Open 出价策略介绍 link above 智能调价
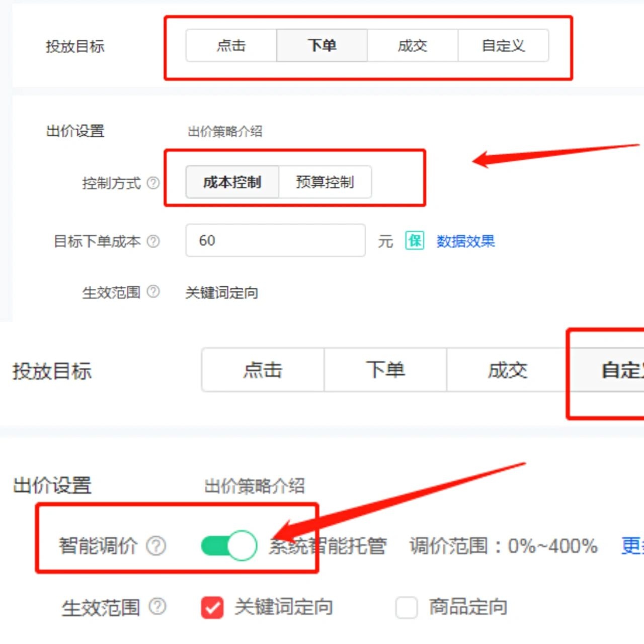Screen dimensions: 644x644 pos(255,486)
